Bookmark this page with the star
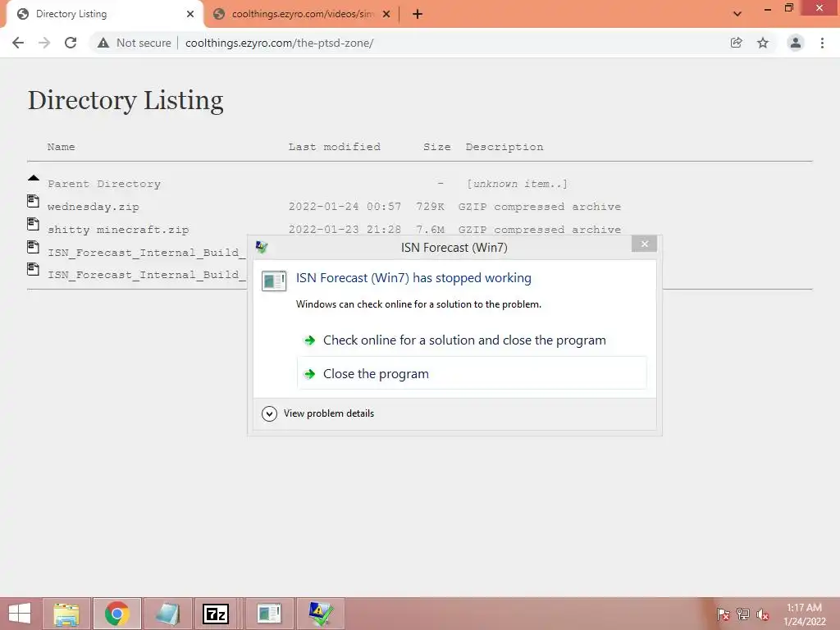 click(763, 43)
